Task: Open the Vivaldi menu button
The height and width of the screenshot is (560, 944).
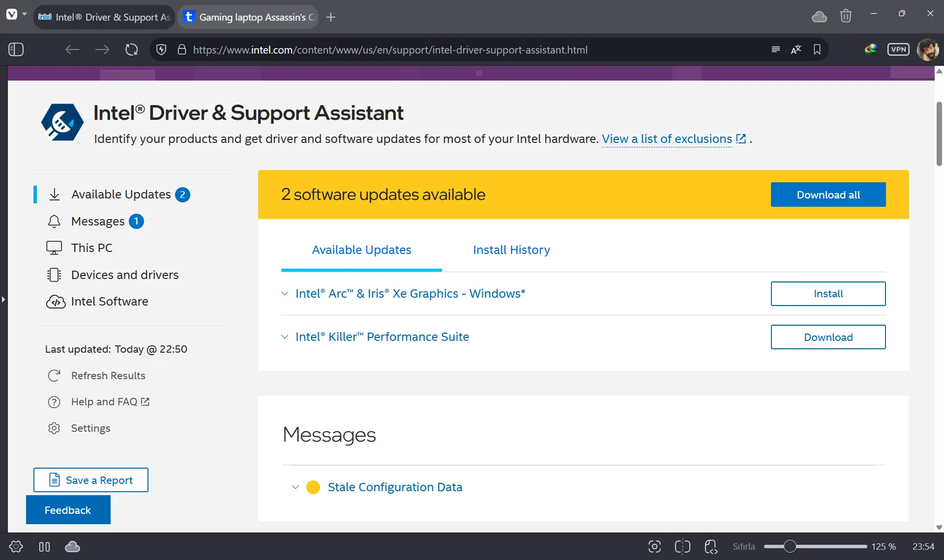Action: click(12, 15)
